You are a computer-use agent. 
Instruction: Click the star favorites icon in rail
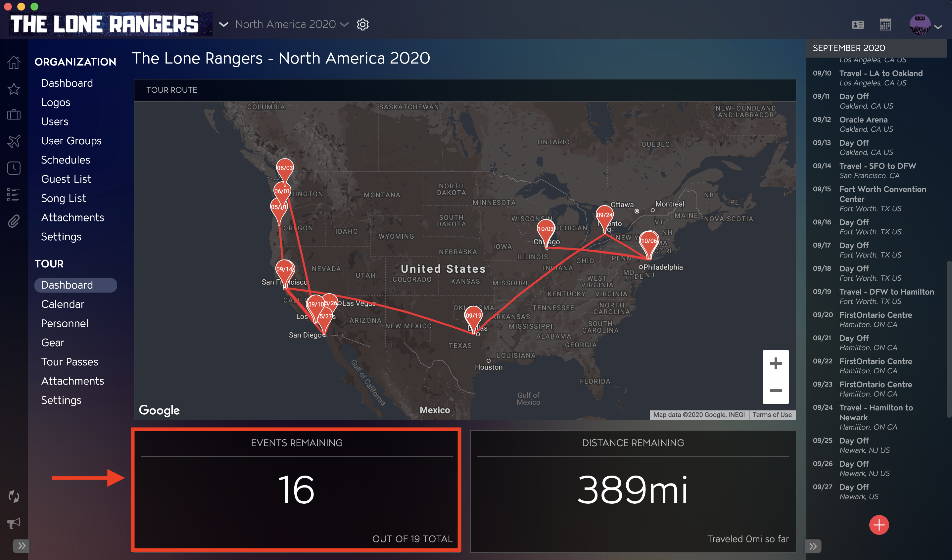coord(14,89)
